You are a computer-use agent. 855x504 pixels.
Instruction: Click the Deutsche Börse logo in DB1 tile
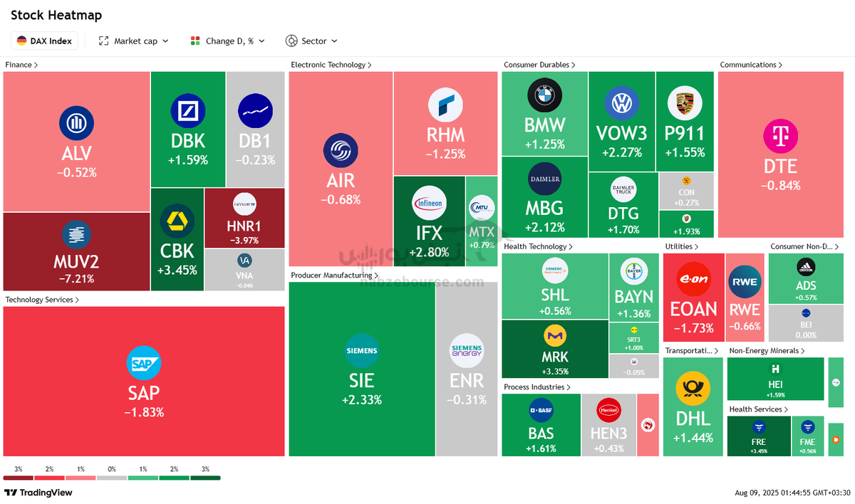(256, 110)
